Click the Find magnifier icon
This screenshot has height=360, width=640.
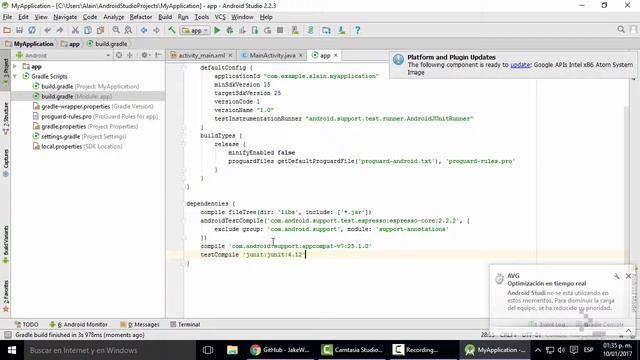(116, 30)
